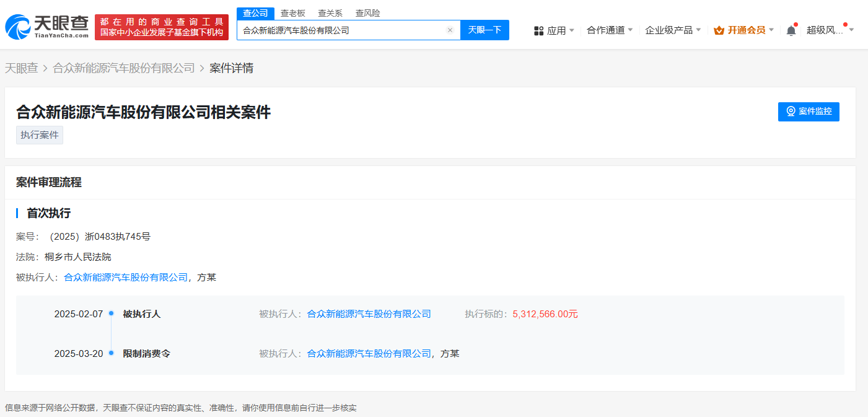Viewport: 868px width, 417px height.
Task: Go to 天眼查 breadcrumb home
Action: click(x=21, y=68)
